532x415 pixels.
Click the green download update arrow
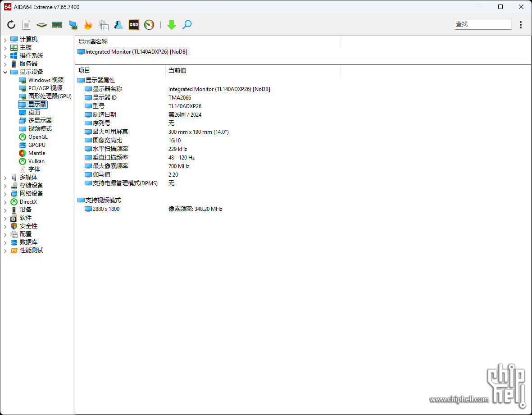(172, 24)
